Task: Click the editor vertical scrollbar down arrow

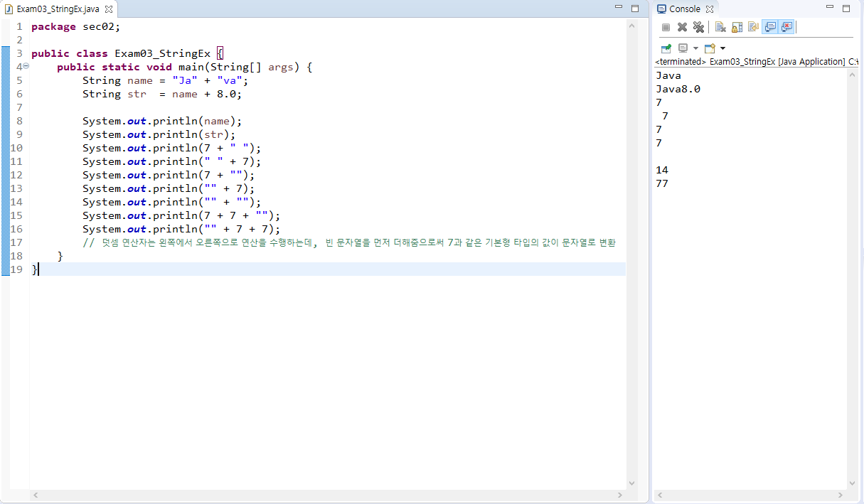Action: coord(631,483)
